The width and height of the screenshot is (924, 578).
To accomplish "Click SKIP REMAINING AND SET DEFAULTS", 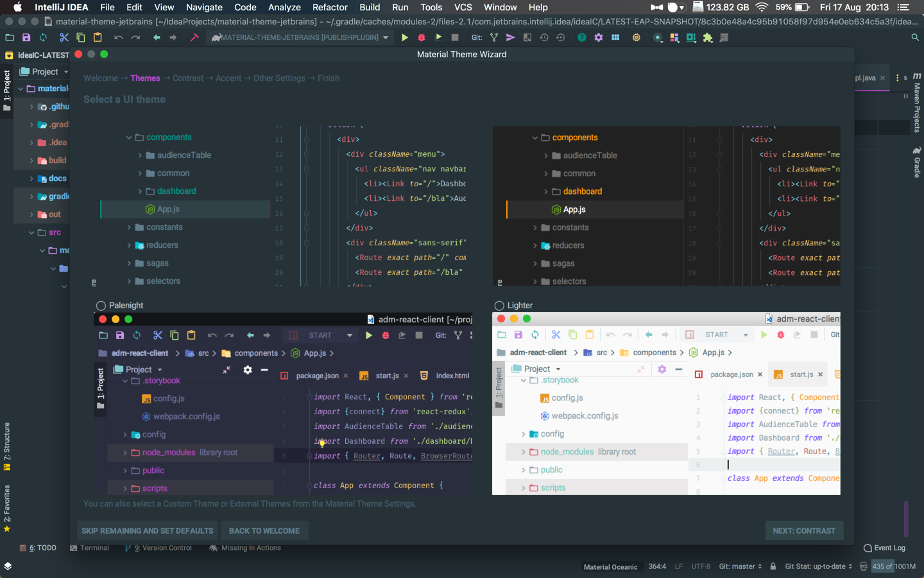I will pos(147,530).
